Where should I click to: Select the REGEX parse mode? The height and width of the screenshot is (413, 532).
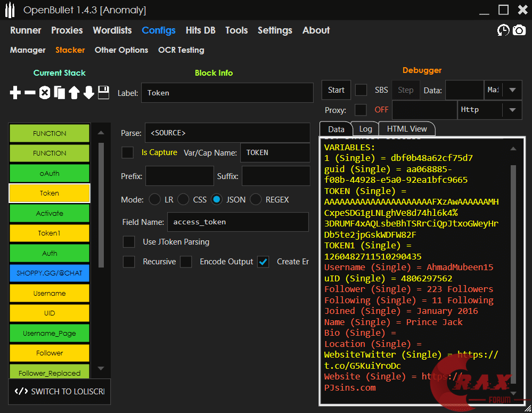coord(256,200)
